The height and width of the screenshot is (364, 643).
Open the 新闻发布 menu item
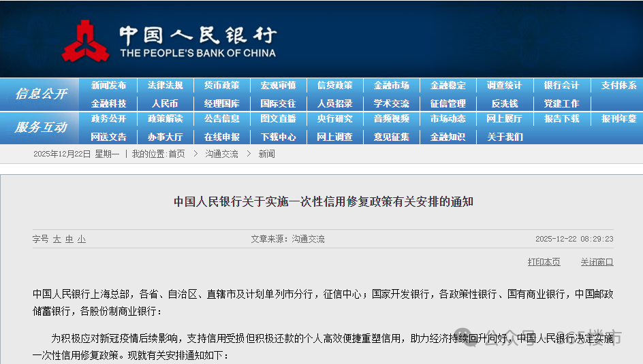coord(108,86)
